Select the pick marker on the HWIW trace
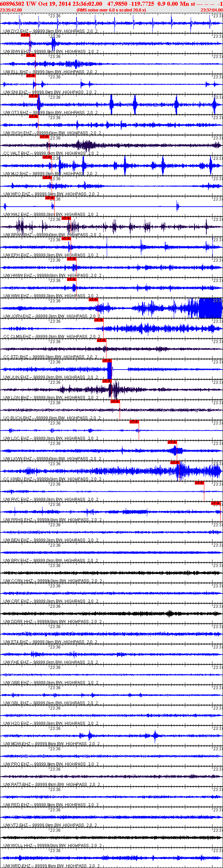 click(71, 259)
